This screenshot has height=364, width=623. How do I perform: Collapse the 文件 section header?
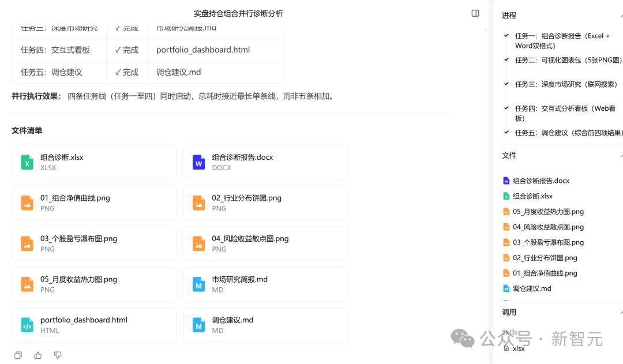click(561, 155)
